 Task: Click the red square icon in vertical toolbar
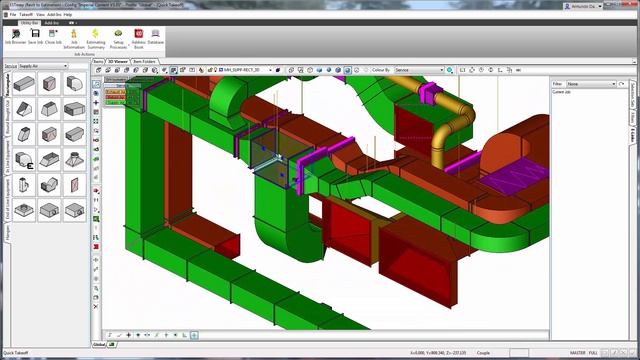(x=96, y=247)
